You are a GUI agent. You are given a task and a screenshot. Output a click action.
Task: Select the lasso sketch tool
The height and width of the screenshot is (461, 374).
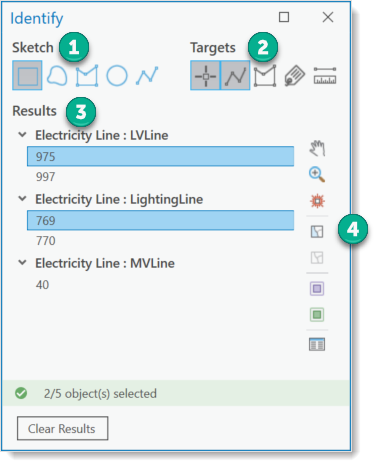57,76
